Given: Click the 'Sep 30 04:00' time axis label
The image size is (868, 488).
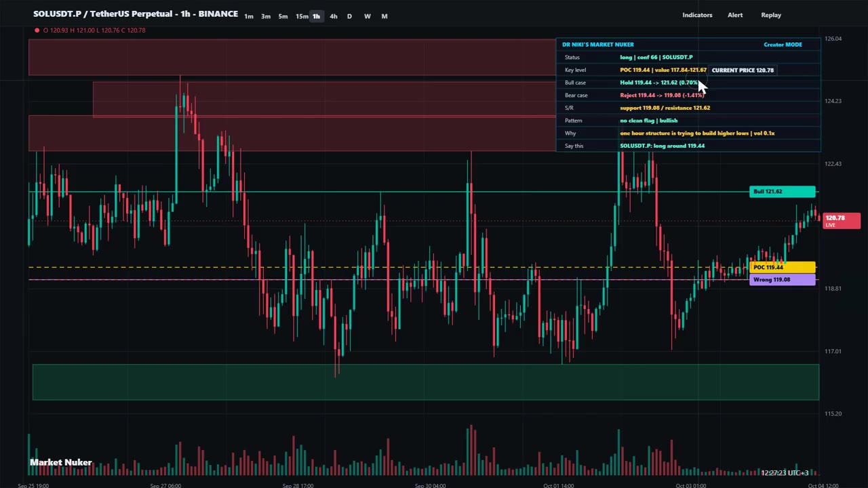Looking at the screenshot, I should click(429, 485).
